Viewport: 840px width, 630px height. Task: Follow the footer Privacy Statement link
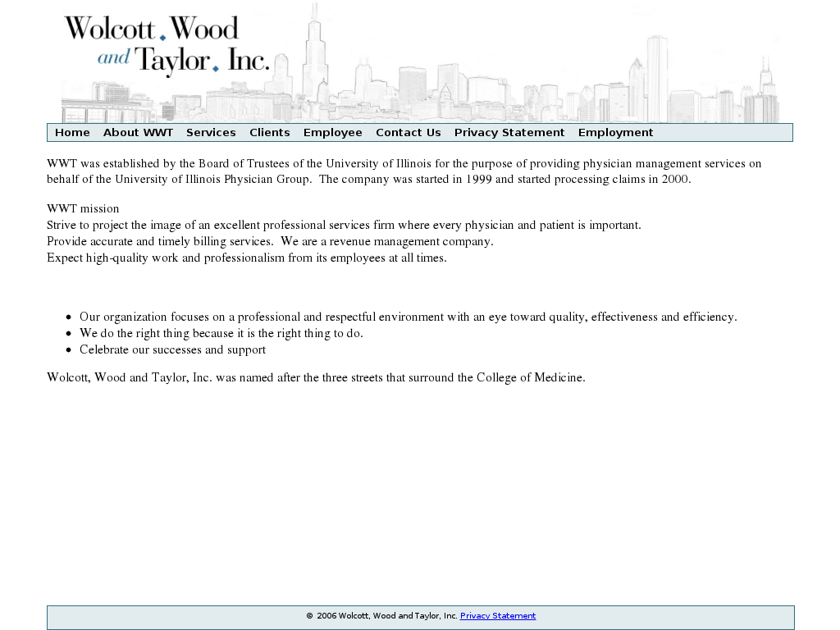[x=498, y=615]
